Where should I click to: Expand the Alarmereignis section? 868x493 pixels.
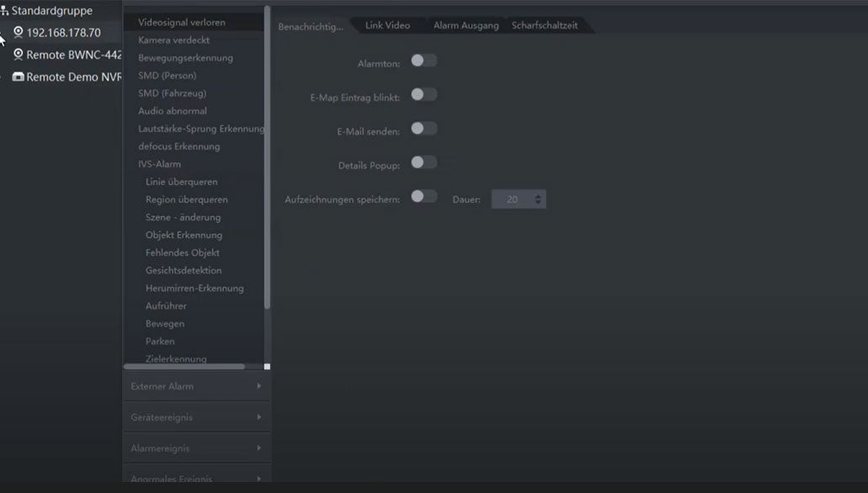point(196,448)
